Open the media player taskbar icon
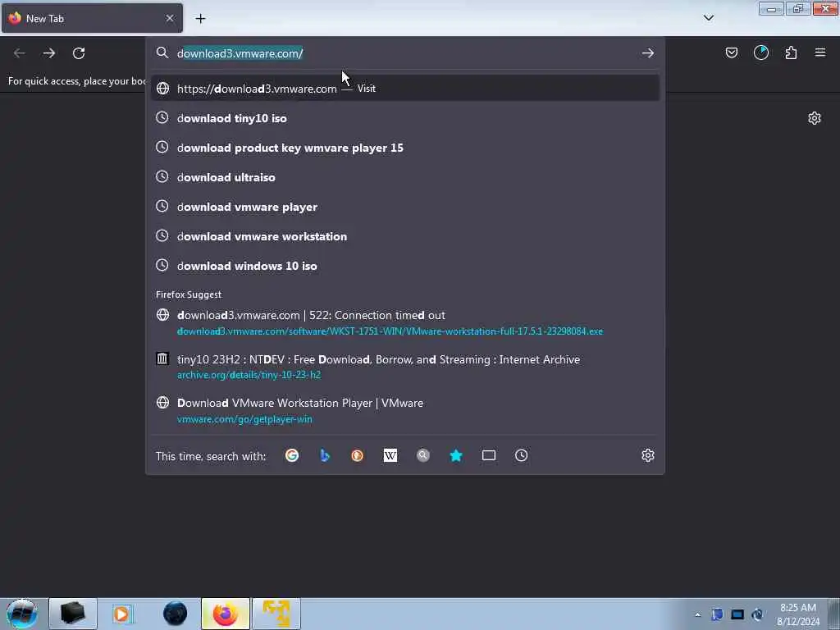 click(122, 614)
